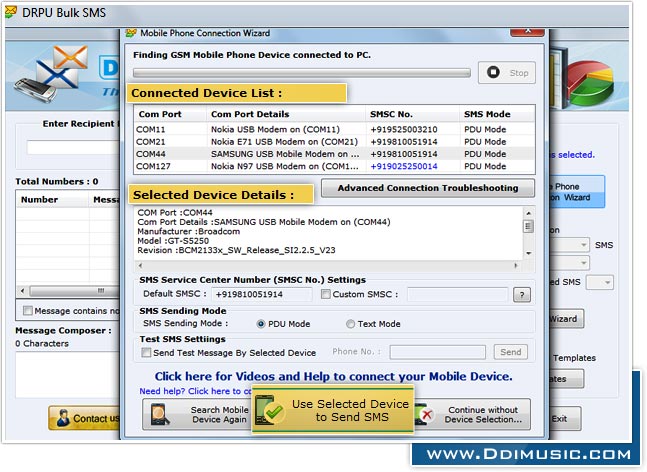Click Use Selected Device to Send SMS

(333, 411)
